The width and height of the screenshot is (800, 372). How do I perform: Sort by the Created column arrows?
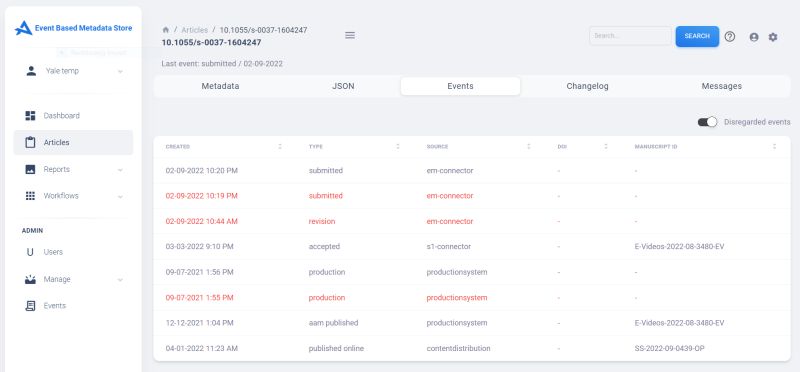pyautogui.click(x=280, y=146)
